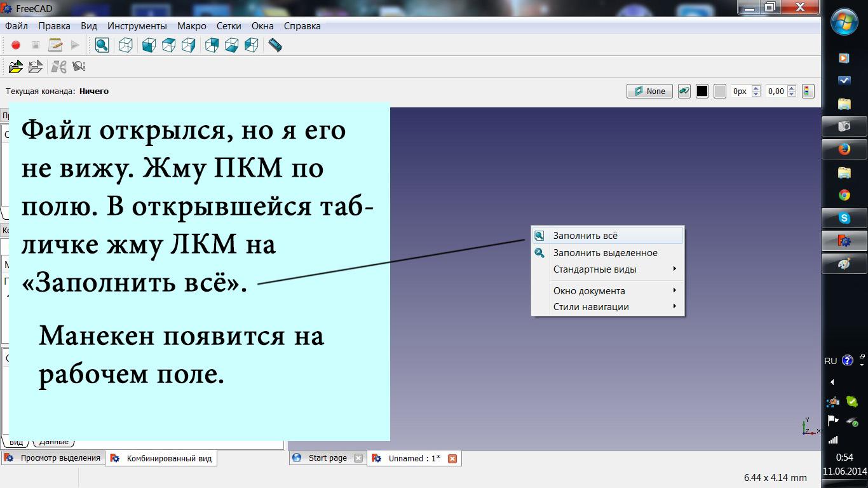Open the Инструменты menu
This screenshot has width=868, height=488.
(x=137, y=26)
